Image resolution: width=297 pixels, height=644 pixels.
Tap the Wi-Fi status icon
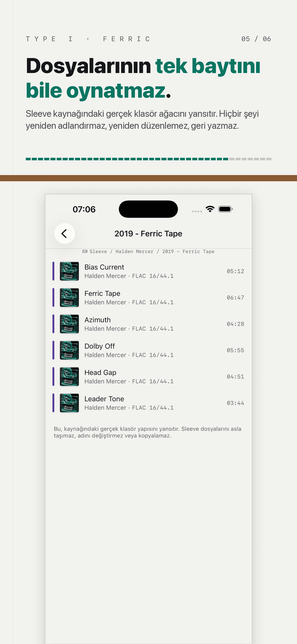click(210, 209)
